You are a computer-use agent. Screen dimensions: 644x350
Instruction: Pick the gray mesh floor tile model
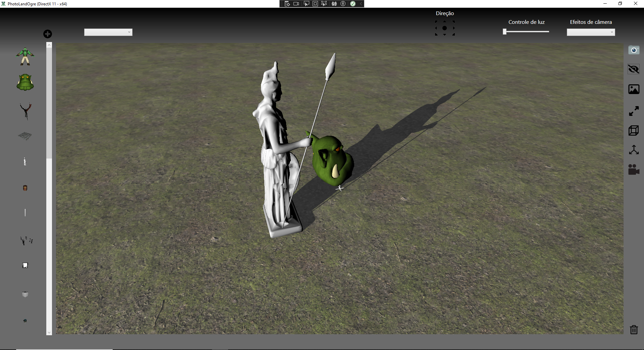click(25, 136)
